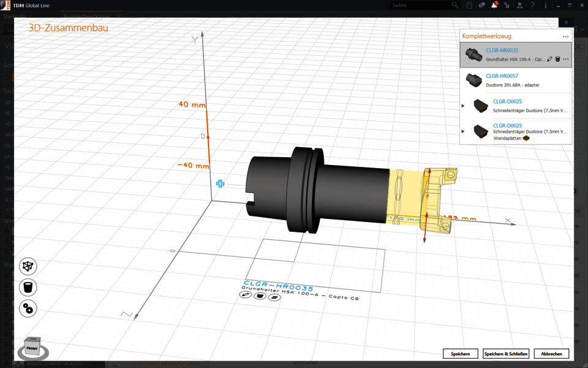The height and width of the screenshot is (368, 588).
Task: Click the '-40 mm' Y-axis label
Action: (193, 165)
